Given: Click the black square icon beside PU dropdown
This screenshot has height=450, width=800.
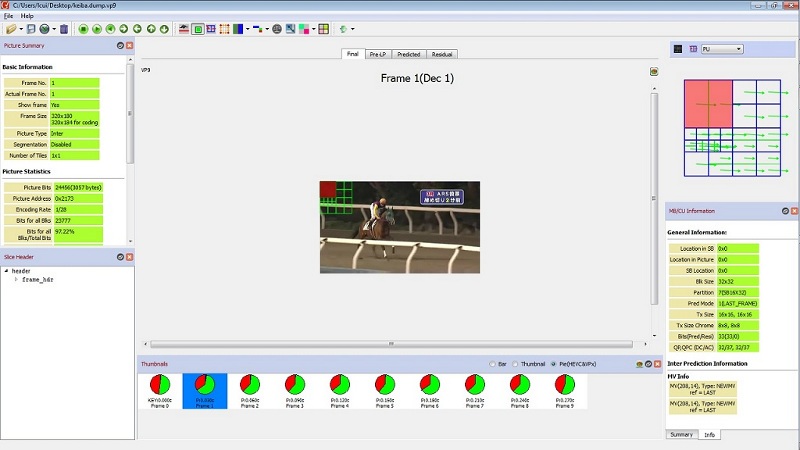Looking at the screenshot, I should [x=678, y=48].
